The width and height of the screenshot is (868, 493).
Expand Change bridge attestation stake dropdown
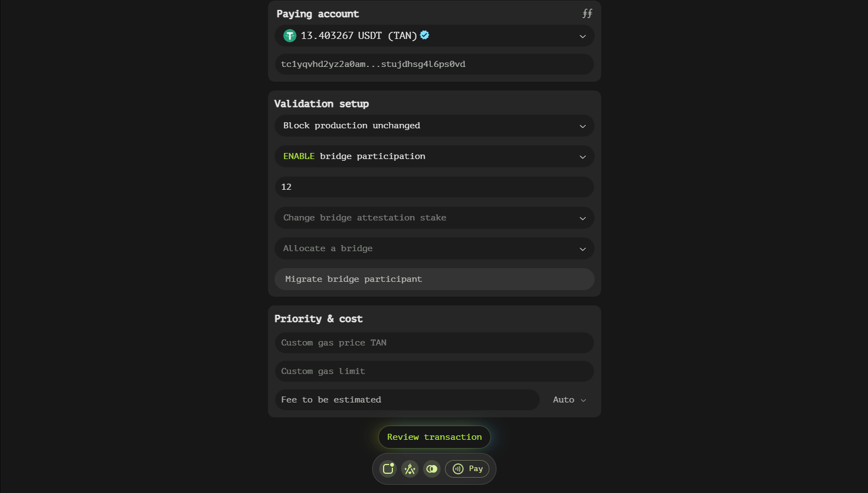tap(434, 218)
